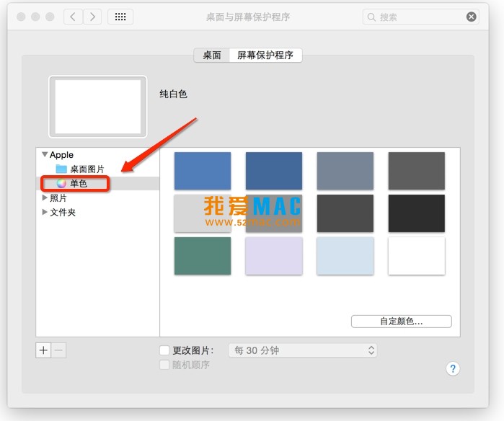Select the 桌面图片 tree row
Screen dimensions: 504x421
(98, 169)
